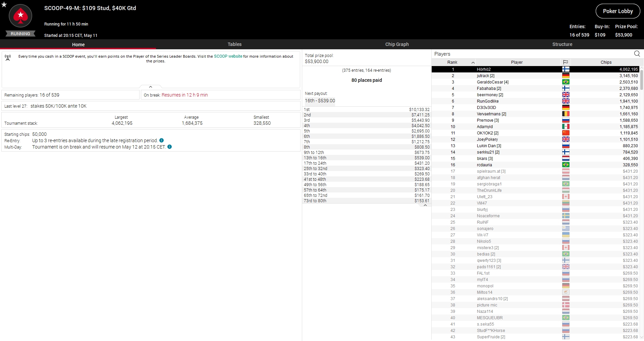Click the RUNNING status badge
Viewport: 644px width, 341px height.
tap(20, 34)
